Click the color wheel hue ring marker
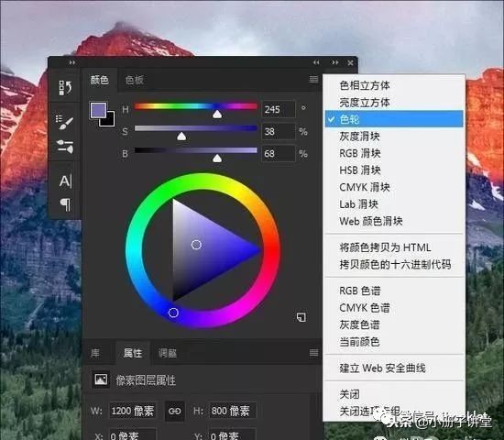504x440 pixels. pyautogui.click(x=173, y=313)
